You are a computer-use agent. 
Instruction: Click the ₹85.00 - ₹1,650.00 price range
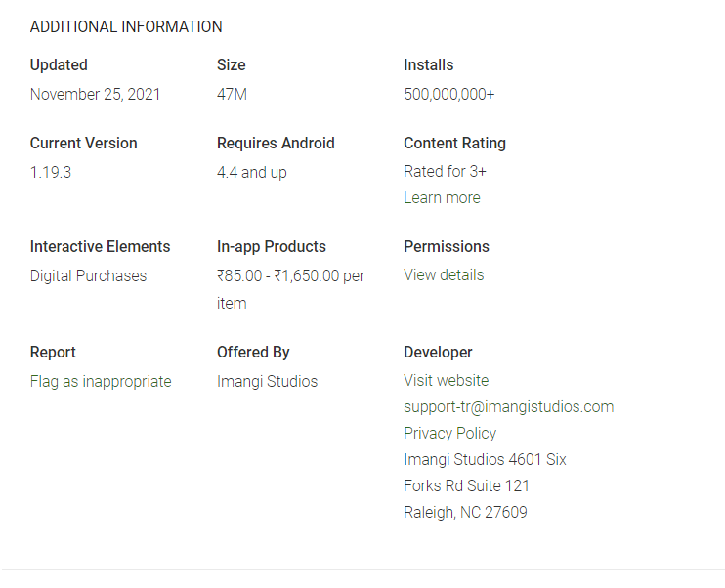[290, 276]
